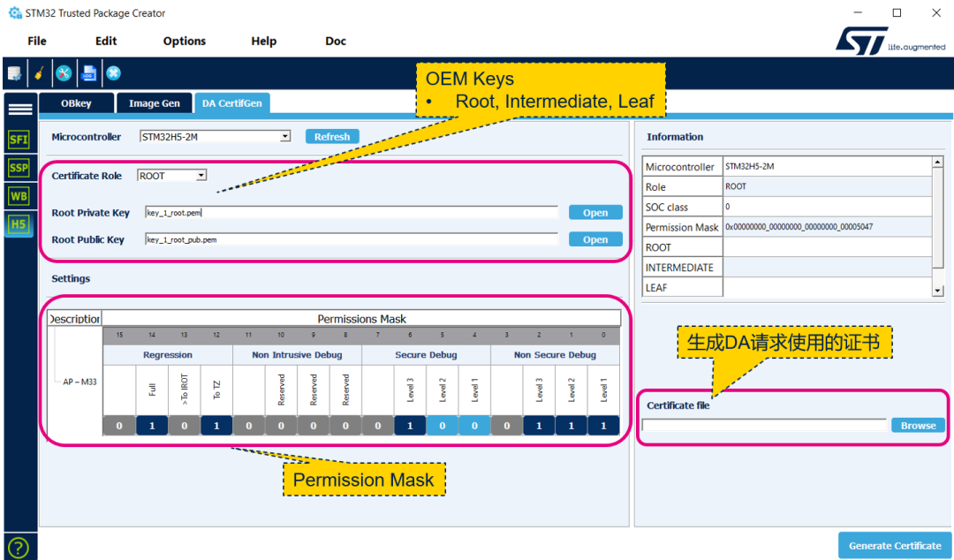
Task: Toggle Non Secure Debug Level 3 bit
Action: coord(539,426)
